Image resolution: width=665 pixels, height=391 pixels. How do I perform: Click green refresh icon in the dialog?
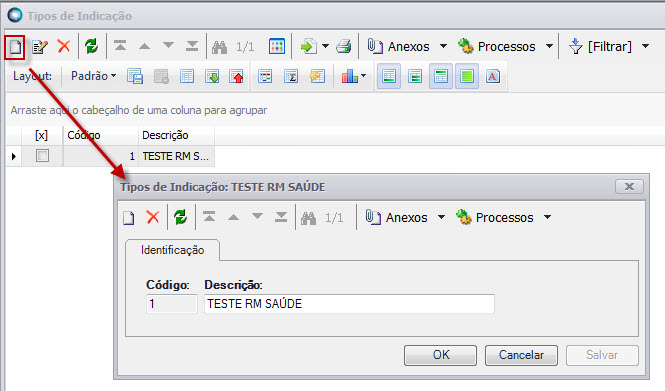(x=180, y=217)
